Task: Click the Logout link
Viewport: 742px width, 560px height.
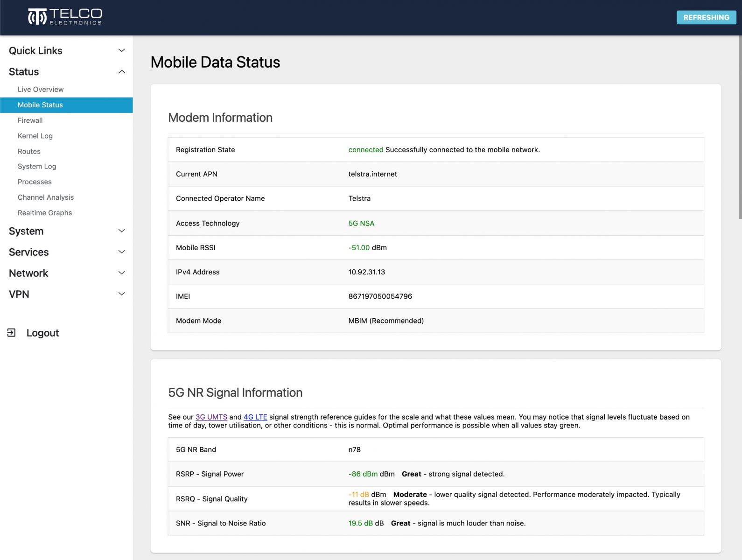Action: 42,333
